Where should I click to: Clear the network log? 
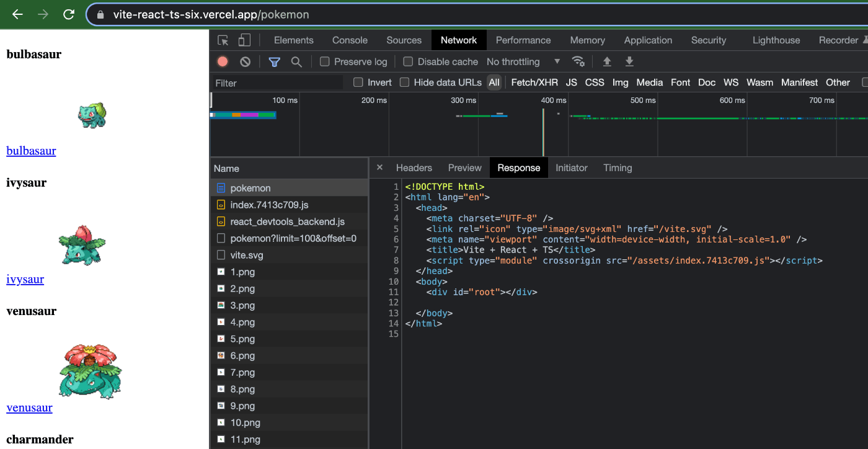pyautogui.click(x=246, y=61)
